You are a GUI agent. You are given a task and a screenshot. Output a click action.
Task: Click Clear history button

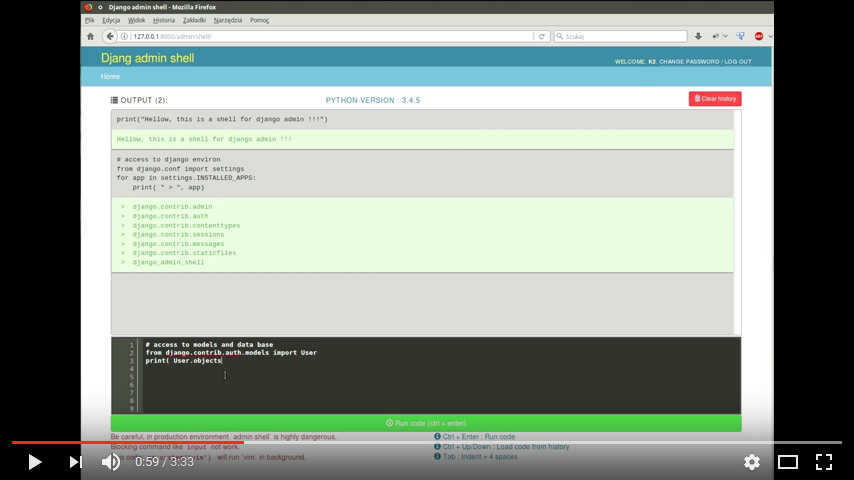tap(715, 99)
